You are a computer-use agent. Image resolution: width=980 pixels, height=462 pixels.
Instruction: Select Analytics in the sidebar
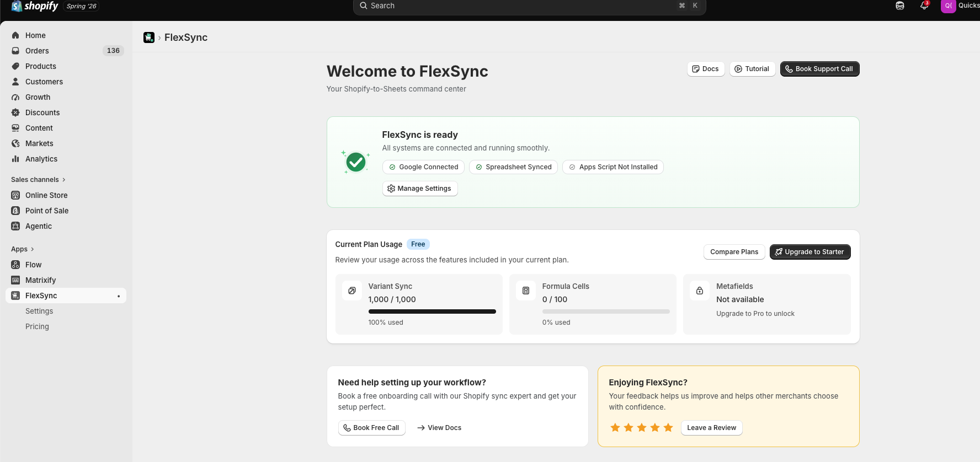[x=66, y=159]
